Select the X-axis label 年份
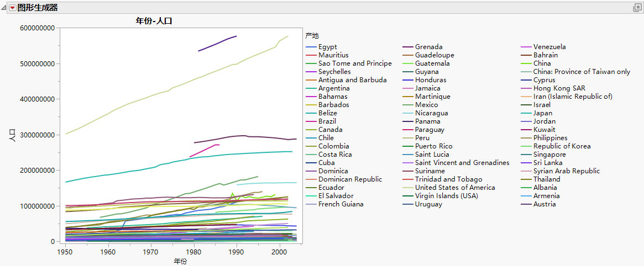The image size is (644, 266). [180, 261]
